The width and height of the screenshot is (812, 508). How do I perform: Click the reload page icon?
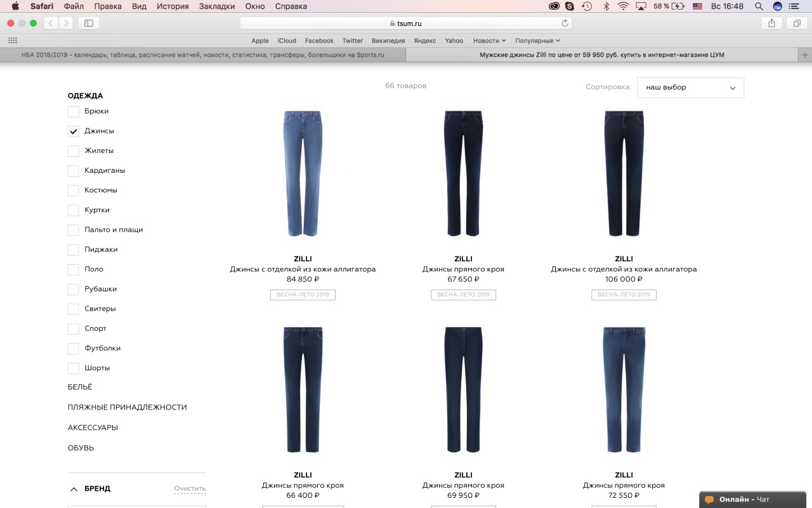pos(565,23)
